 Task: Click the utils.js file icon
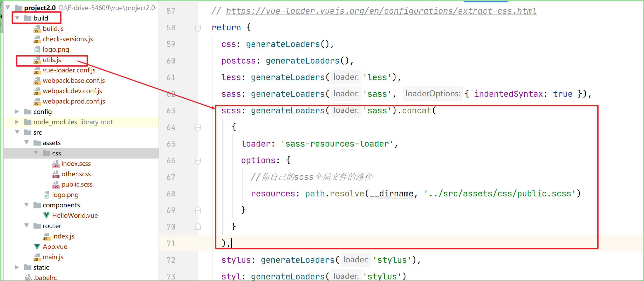pos(37,60)
